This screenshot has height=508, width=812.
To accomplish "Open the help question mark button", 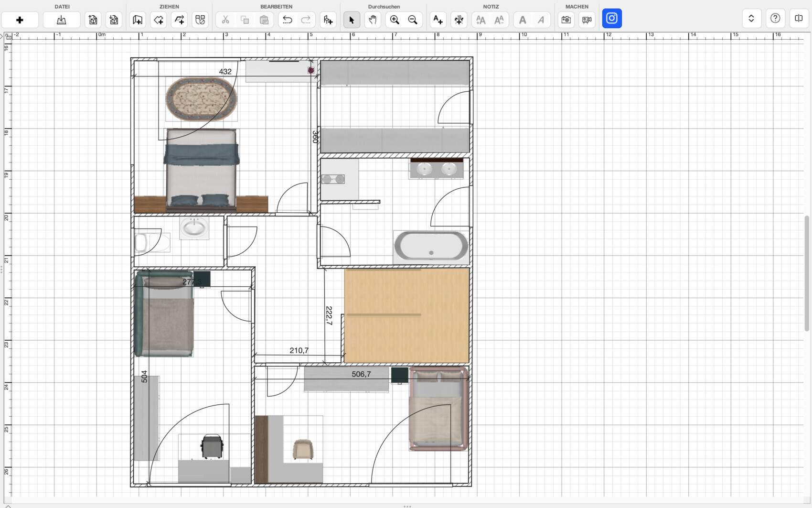I will point(775,19).
